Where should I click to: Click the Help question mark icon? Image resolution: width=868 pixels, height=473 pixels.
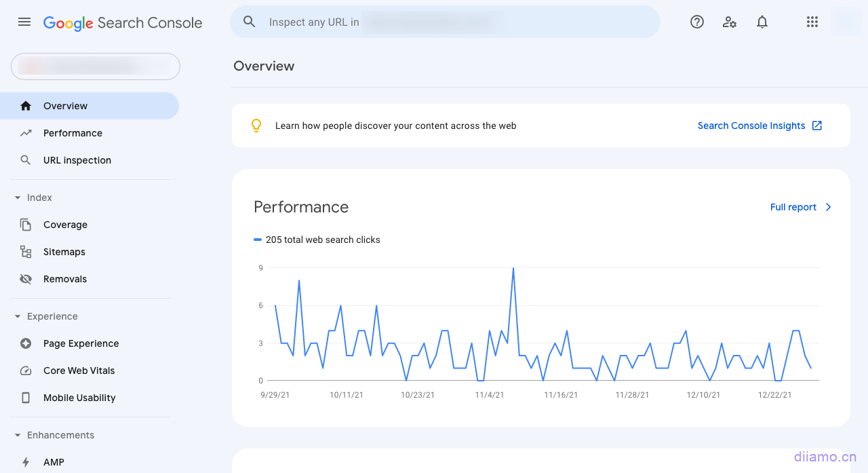click(697, 22)
